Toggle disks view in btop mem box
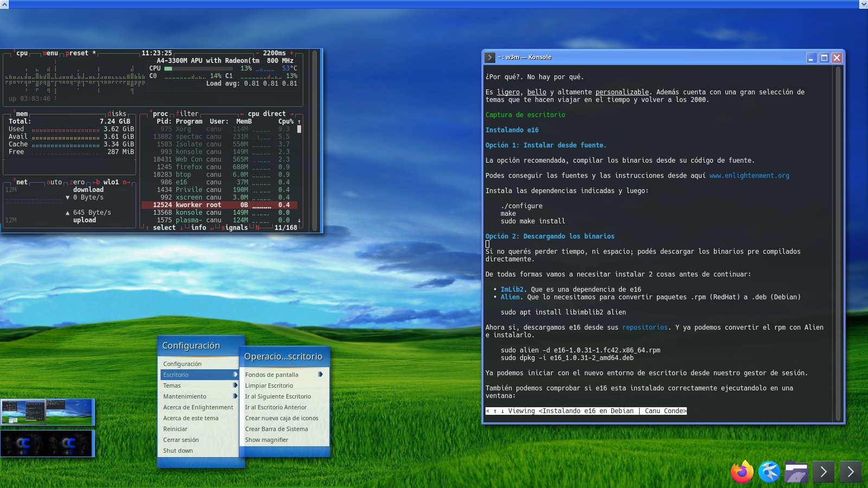The height and width of the screenshot is (488, 868). pos(117,114)
